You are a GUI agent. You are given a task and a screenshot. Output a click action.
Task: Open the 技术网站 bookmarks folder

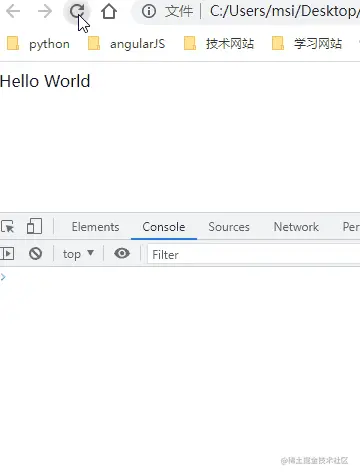(219, 44)
